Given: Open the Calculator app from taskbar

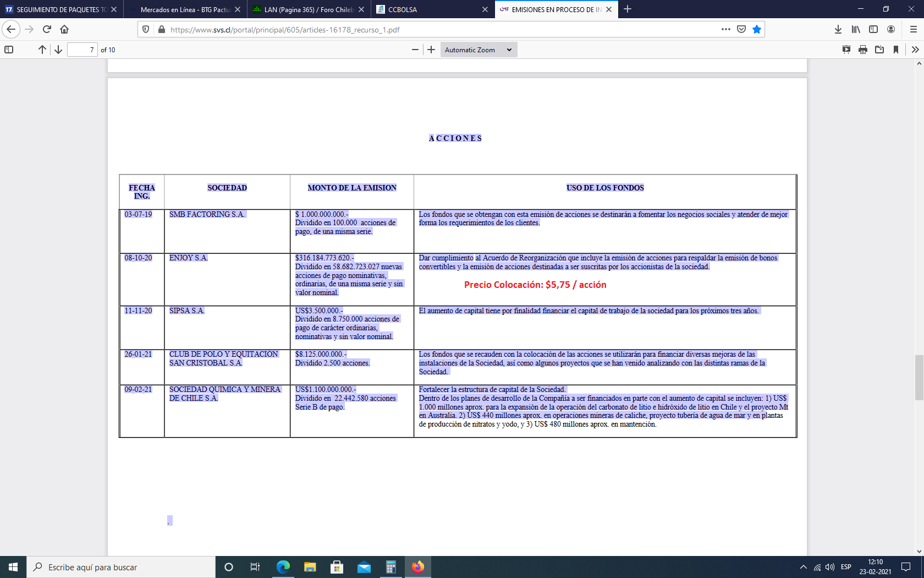Looking at the screenshot, I should 391,567.
